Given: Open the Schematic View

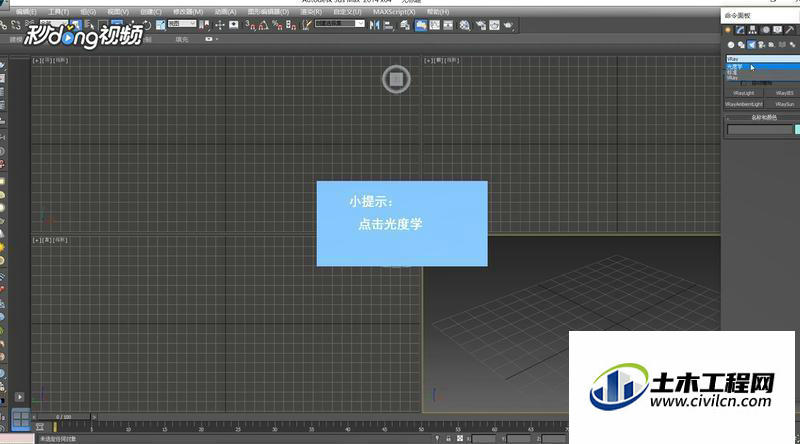Looking at the screenshot, I should [448, 24].
